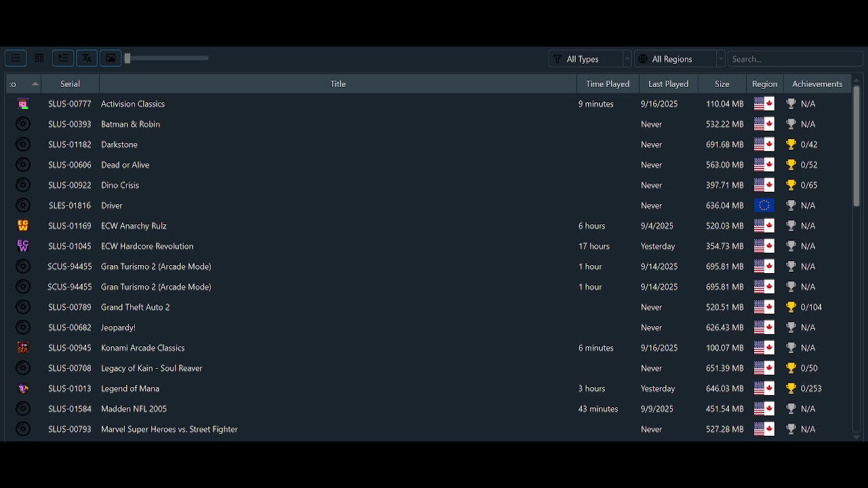Image resolution: width=868 pixels, height=488 pixels.
Task: Click the disc icon for Batman & Robin
Action: [23, 124]
